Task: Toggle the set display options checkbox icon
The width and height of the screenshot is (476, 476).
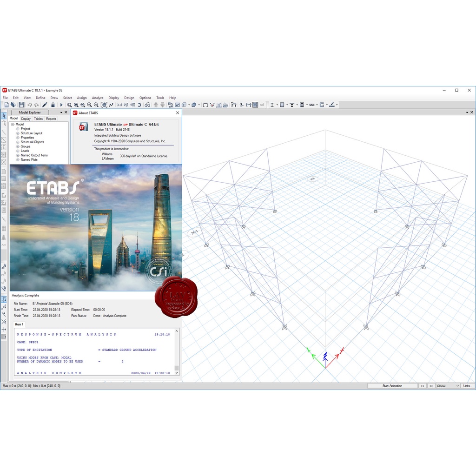Action: tap(177, 105)
